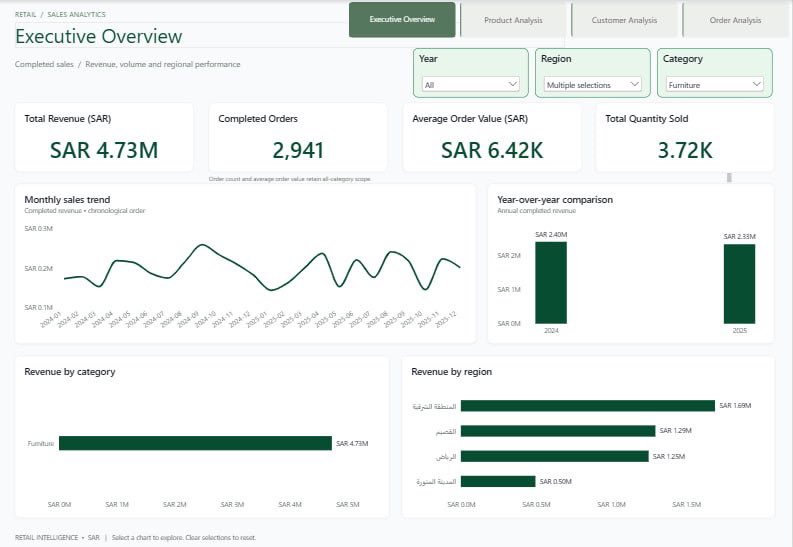This screenshot has width=793, height=547.
Task: Click the SAR 2.33M data label
Action: (739, 237)
